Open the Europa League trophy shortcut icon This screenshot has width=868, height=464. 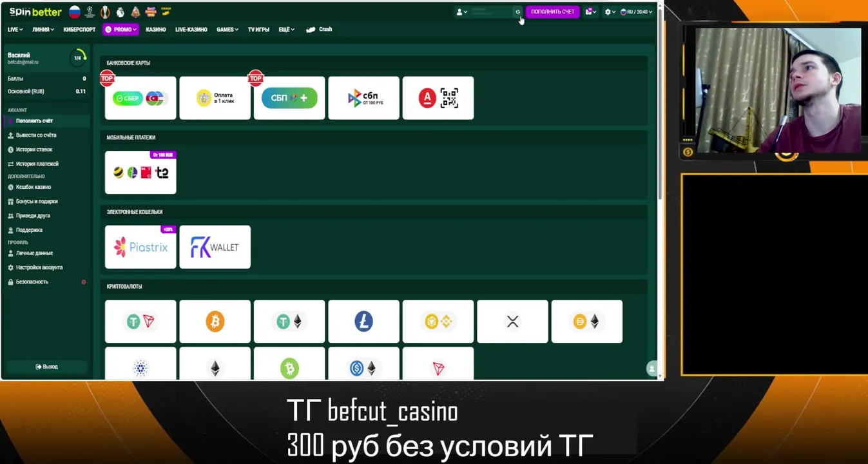coord(105,12)
